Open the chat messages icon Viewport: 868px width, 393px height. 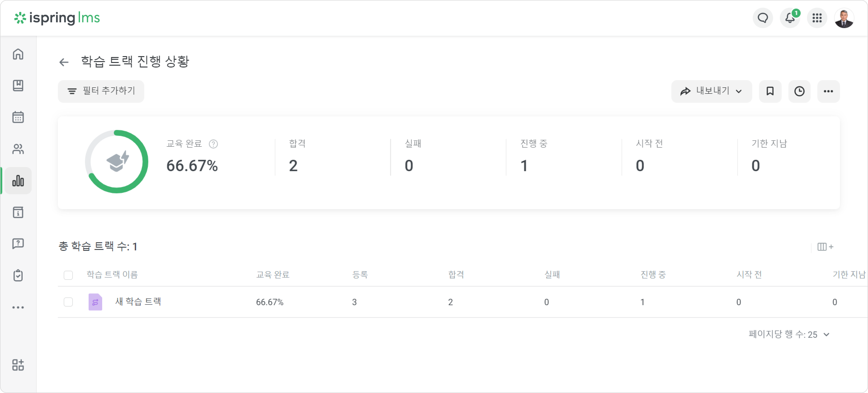763,18
